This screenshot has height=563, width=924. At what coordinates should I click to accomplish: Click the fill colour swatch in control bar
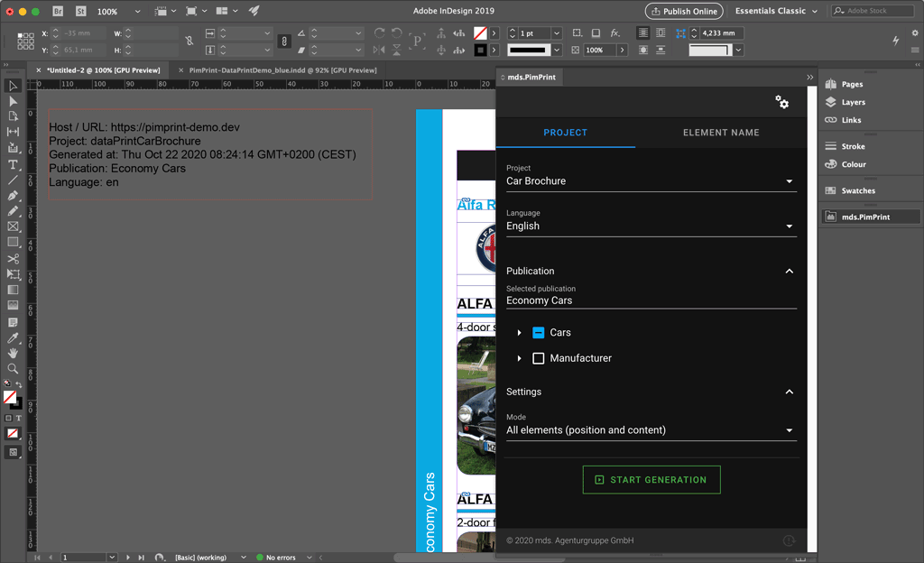480,33
